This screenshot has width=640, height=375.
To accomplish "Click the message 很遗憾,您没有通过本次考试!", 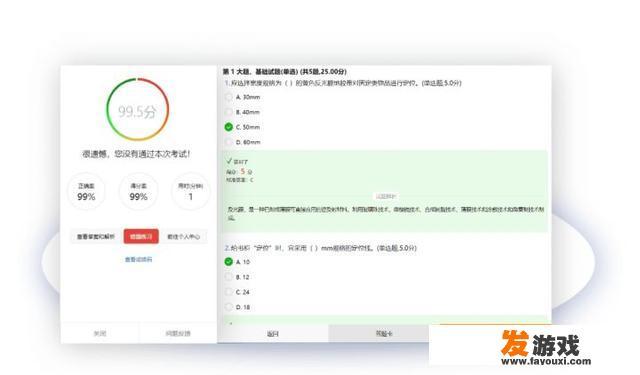I will [x=136, y=154].
